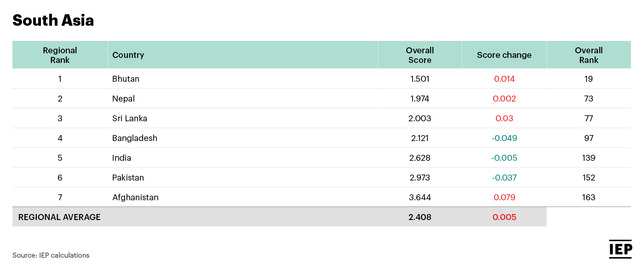
Task: Click the Regional Rank column header
Action: click(x=60, y=55)
